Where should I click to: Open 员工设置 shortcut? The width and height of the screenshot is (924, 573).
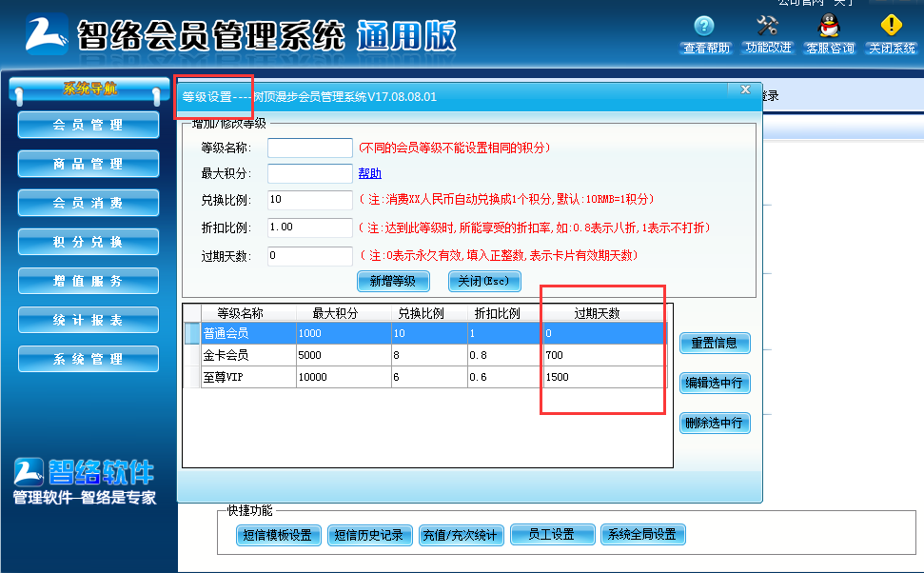click(x=552, y=535)
